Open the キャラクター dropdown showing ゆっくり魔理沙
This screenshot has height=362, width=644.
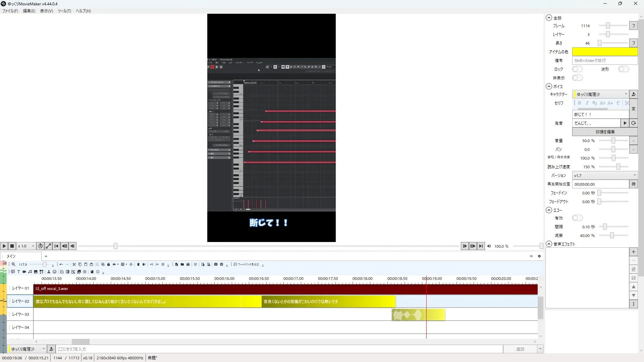(x=600, y=94)
